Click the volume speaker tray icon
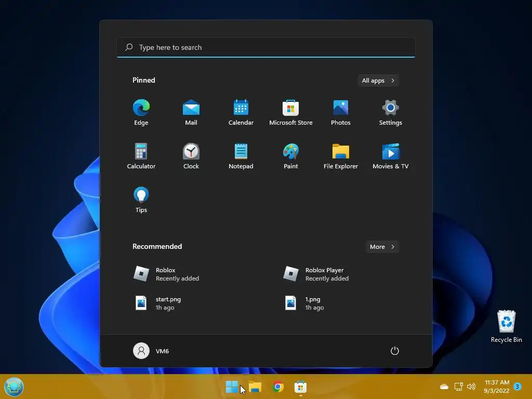532x399 pixels. (471, 387)
